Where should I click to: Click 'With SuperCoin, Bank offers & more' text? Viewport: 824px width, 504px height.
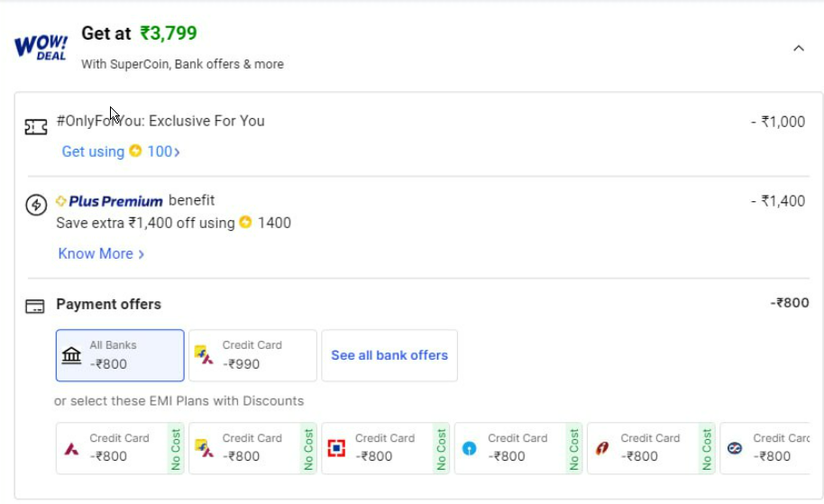pos(182,64)
